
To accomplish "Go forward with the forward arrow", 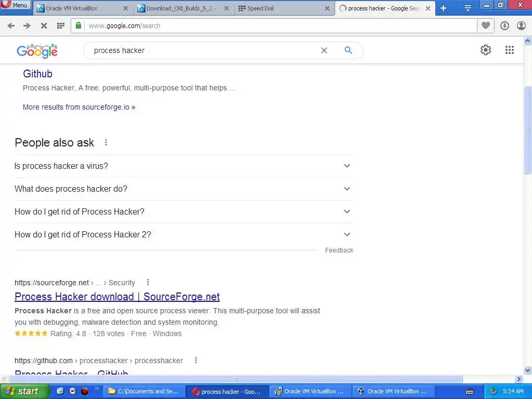I will [27, 26].
